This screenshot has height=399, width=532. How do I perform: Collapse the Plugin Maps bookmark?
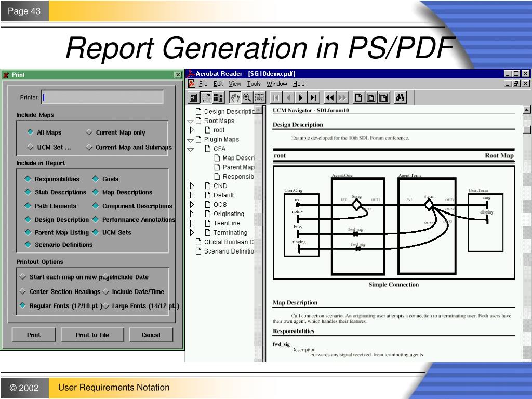[190, 140]
